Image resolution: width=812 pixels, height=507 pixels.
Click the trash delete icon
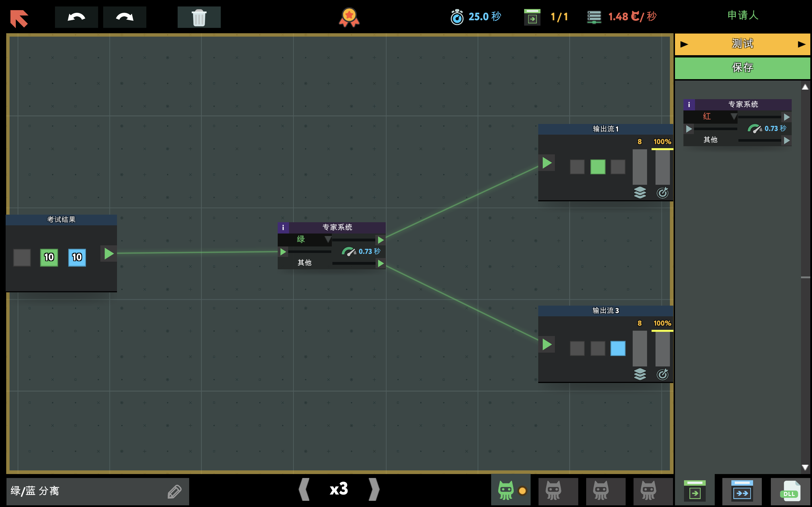[199, 17]
